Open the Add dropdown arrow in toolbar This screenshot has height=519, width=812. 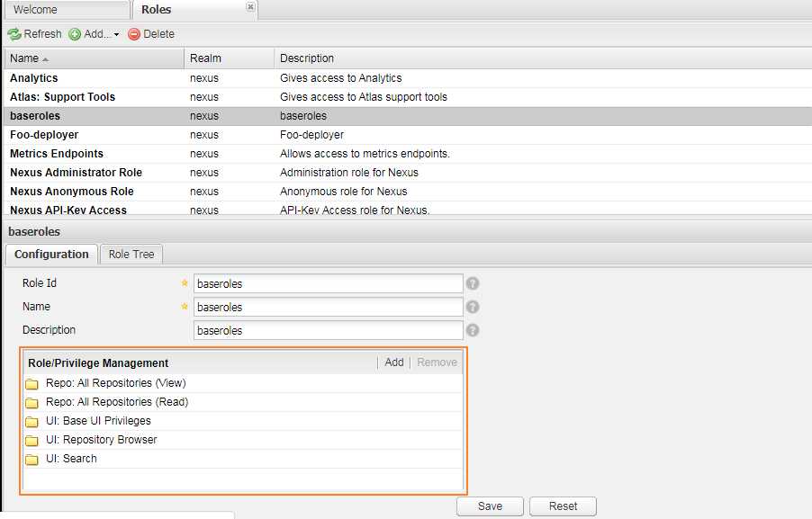(116, 35)
